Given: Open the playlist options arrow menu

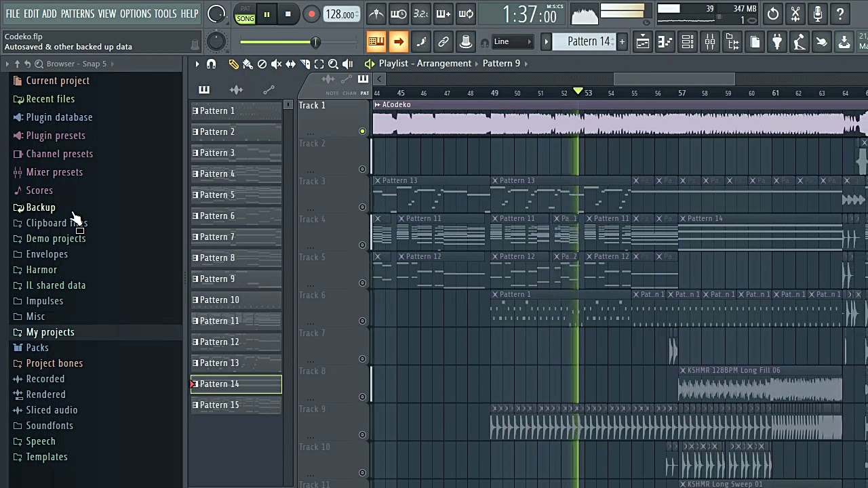Looking at the screenshot, I should click(197, 64).
